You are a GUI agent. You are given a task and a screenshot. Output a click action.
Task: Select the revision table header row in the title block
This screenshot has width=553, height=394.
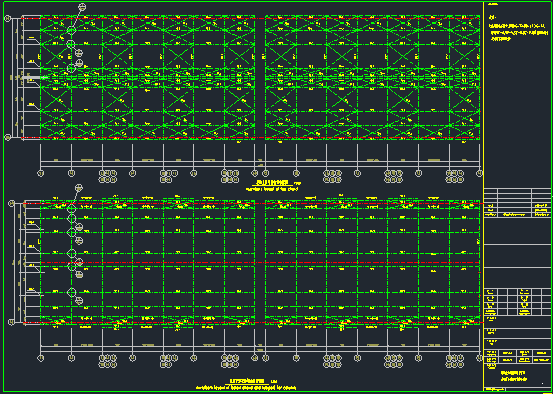click(517, 191)
